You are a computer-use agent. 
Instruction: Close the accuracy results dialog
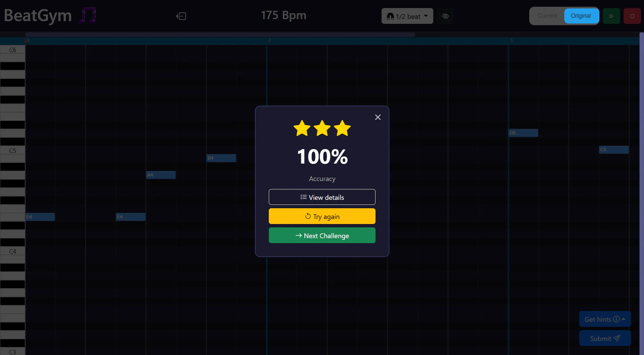[378, 117]
